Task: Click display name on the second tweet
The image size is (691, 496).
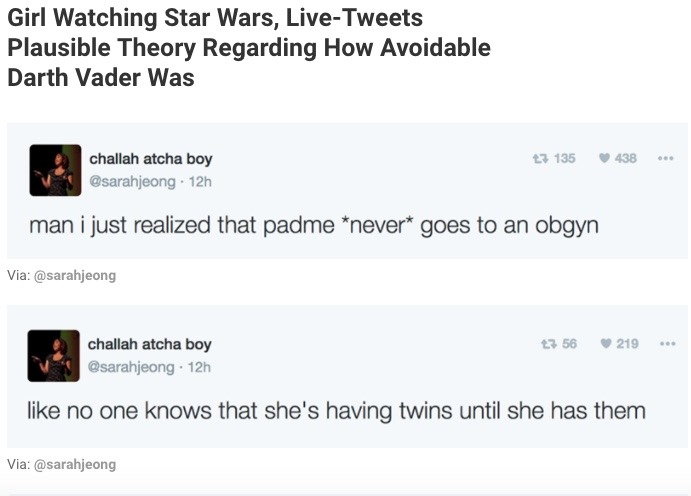Action: pyautogui.click(x=150, y=344)
